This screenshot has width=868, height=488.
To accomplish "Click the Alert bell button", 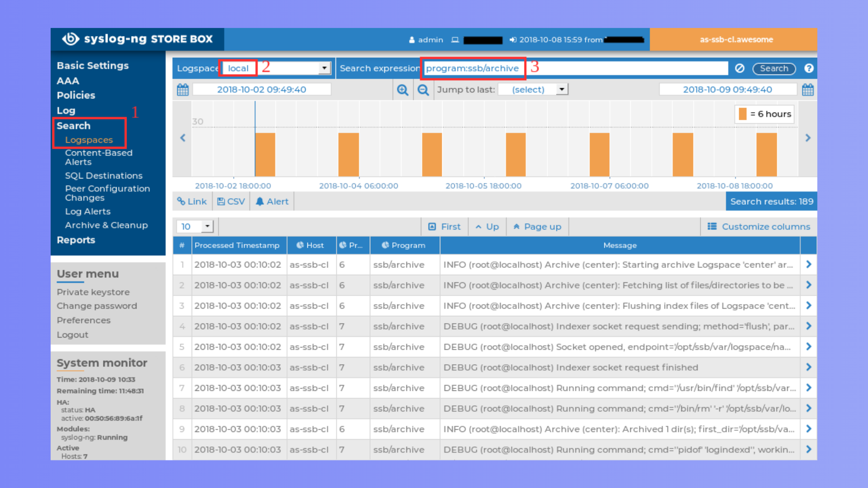I will [x=272, y=202].
